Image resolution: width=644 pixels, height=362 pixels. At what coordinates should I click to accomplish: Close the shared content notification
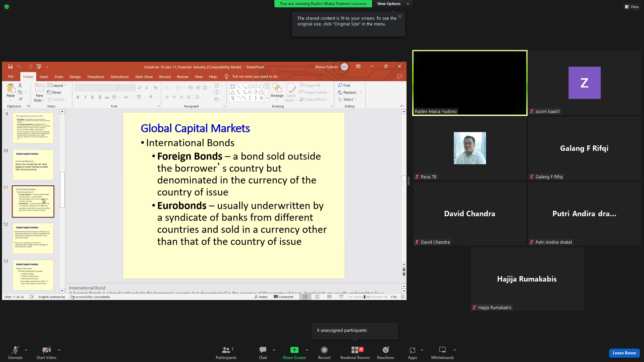tap(400, 16)
